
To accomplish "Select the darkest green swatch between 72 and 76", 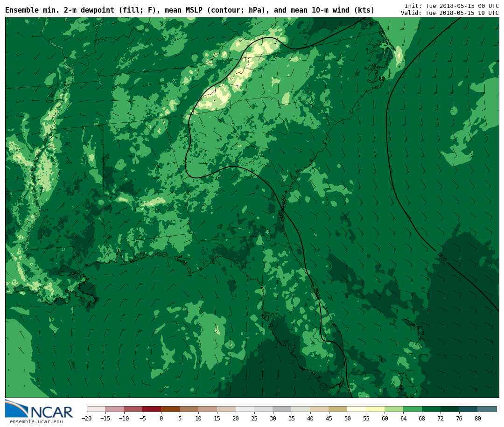I will click(x=450, y=409).
